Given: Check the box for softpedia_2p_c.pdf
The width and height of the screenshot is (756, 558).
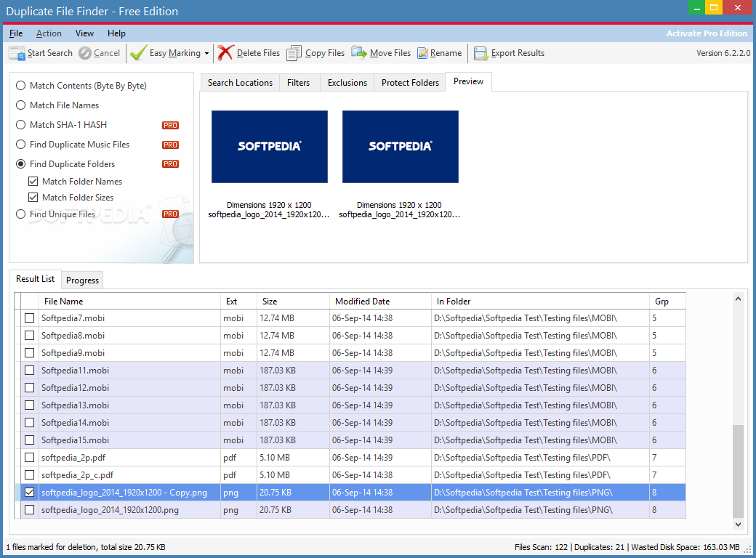Looking at the screenshot, I should click(29, 475).
